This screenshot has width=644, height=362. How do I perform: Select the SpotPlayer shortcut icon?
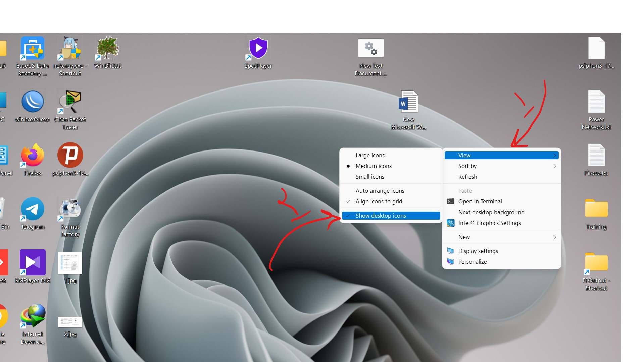click(x=258, y=48)
